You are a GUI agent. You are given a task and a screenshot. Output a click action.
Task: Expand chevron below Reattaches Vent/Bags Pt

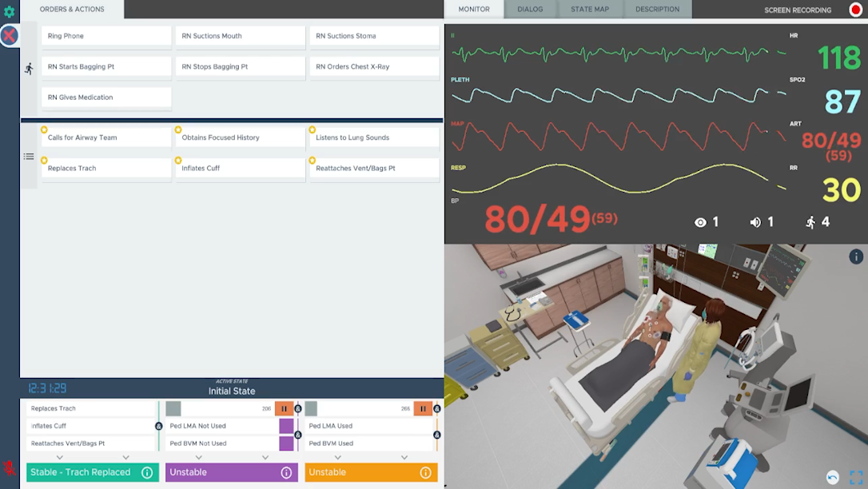tap(60, 458)
